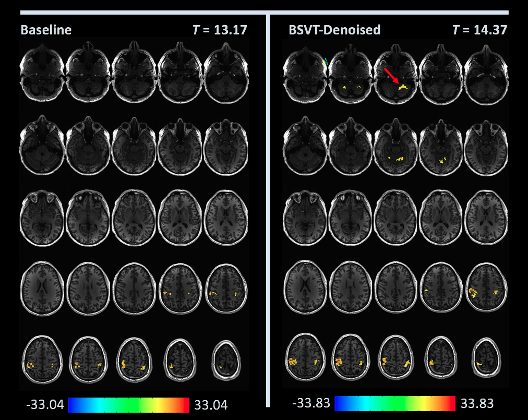Select the -33.83 colorbar minimum label
Viewport: 528px width, 420px height.
click(310, 404)
